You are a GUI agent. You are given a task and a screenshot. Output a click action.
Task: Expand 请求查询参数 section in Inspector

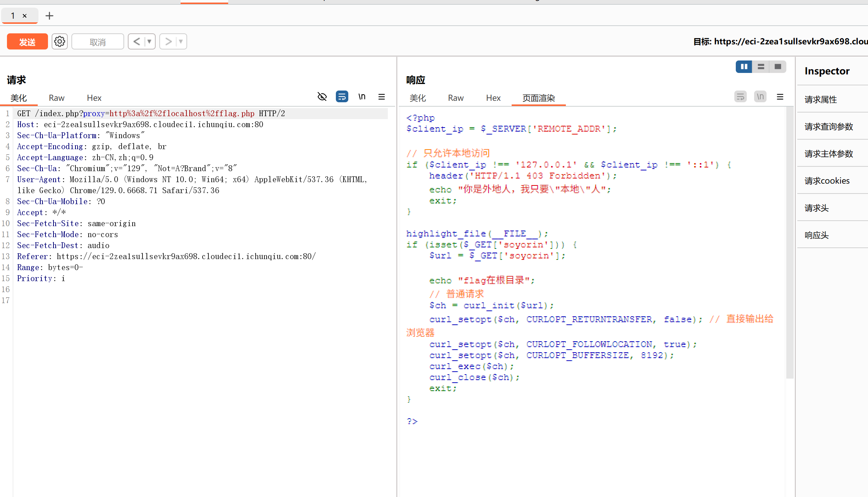click(829, 126)
